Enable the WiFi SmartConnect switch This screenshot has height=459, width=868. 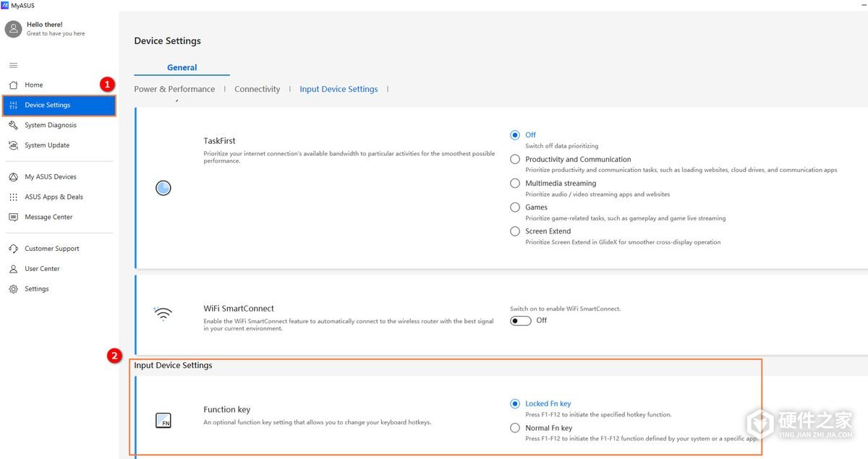pos(521,321)
